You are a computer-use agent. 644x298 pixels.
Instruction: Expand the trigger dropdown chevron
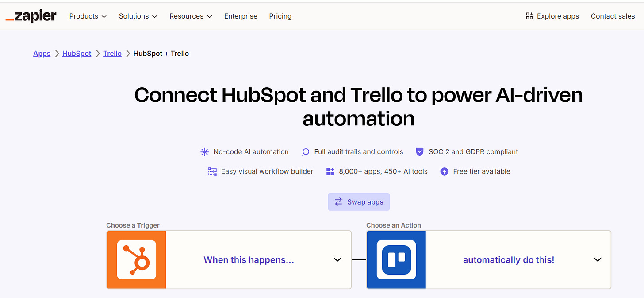(337, 259)
